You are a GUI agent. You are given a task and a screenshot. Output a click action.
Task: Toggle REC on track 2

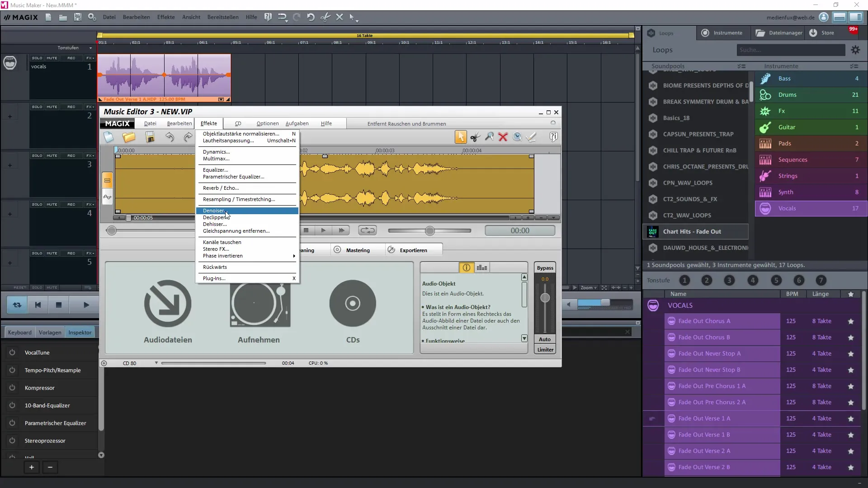click(x=71, y=107)
